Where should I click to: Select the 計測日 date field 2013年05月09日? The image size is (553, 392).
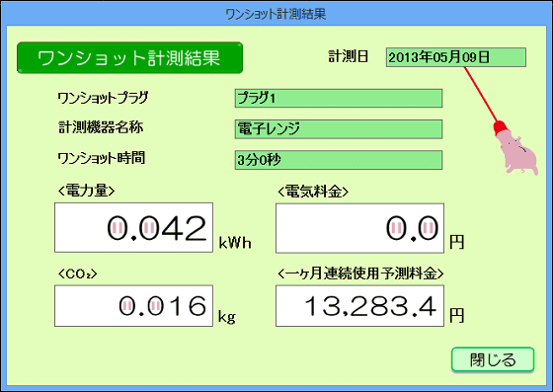[456, 57]
